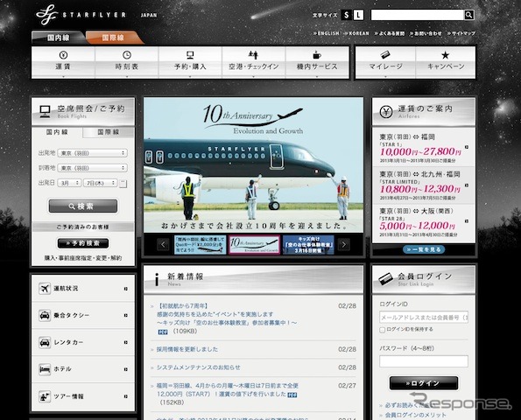Viewport: 521px width, 420px height.
Task: Open the 機内サービス menu with cup icon
Action: [317, 62]
